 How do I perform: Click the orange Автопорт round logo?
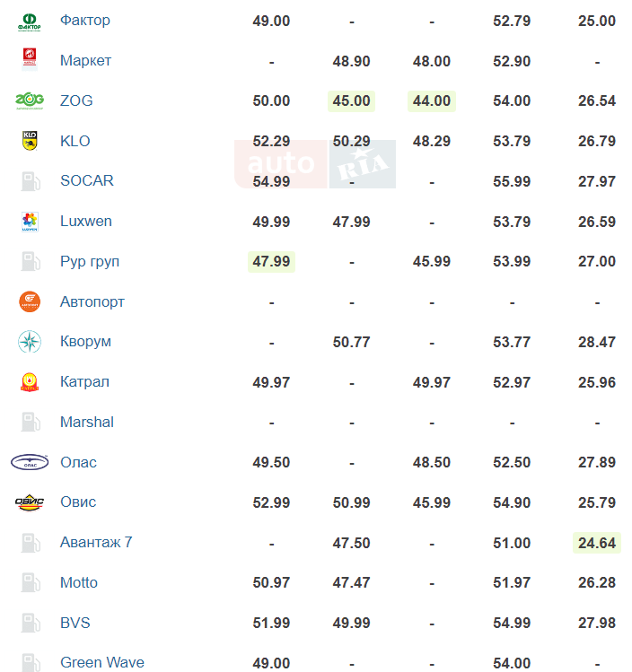tap(30, 301)
